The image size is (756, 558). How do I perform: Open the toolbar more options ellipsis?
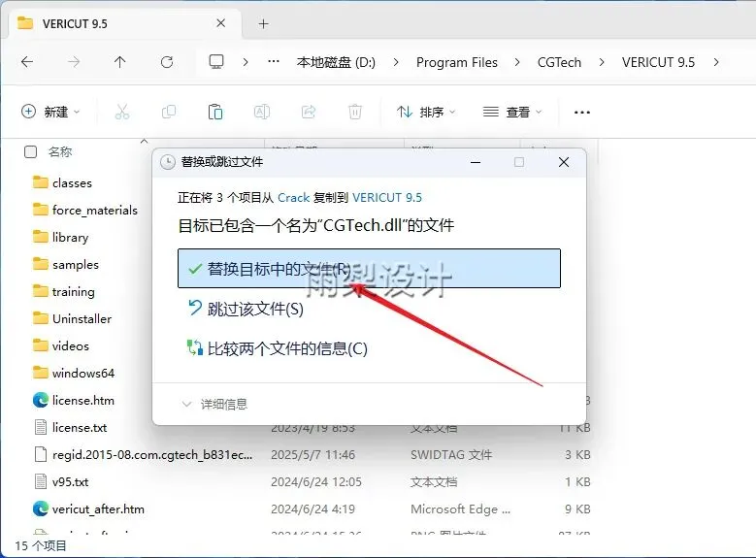click(x=582, y=113)
